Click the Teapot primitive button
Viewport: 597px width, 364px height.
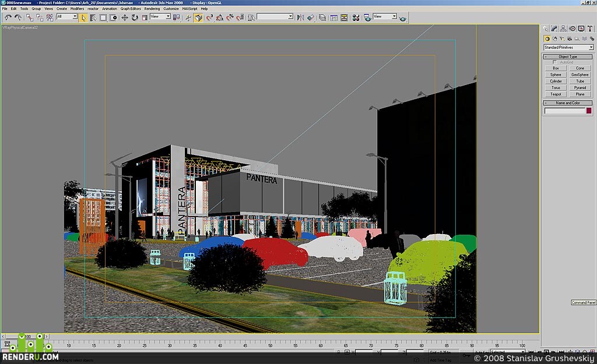[556, 94]
